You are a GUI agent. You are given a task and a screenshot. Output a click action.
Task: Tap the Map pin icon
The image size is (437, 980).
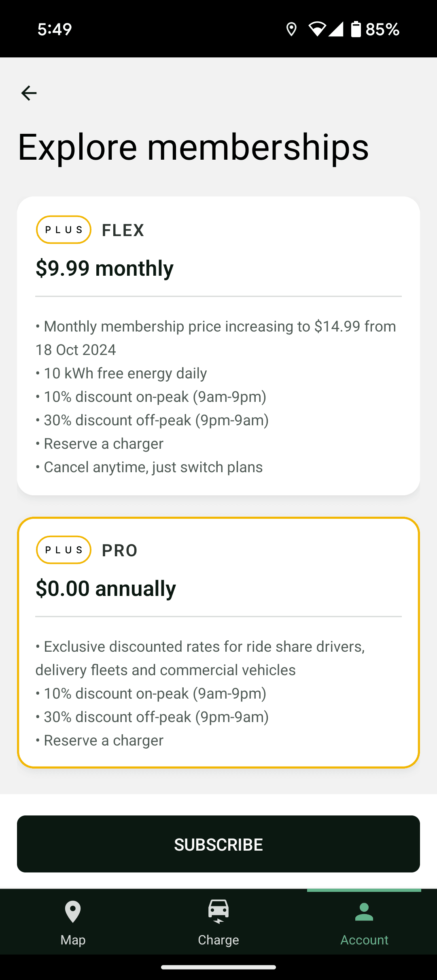pos(73,912)
